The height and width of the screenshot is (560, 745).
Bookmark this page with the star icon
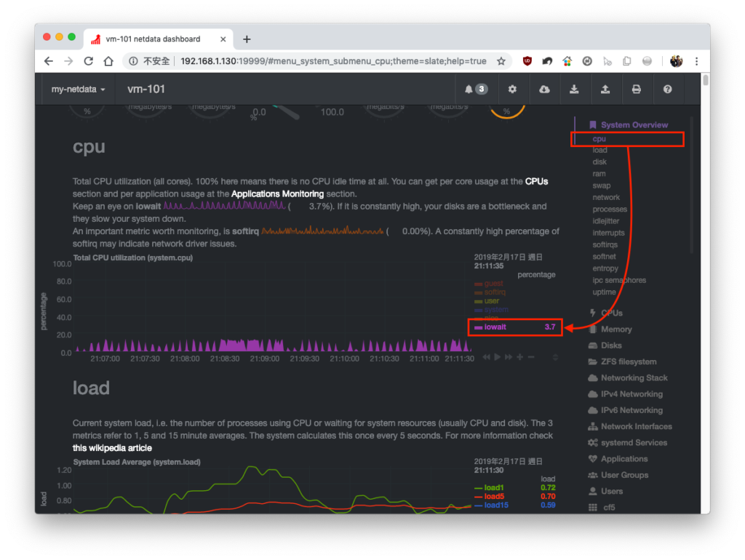point(501,61)
